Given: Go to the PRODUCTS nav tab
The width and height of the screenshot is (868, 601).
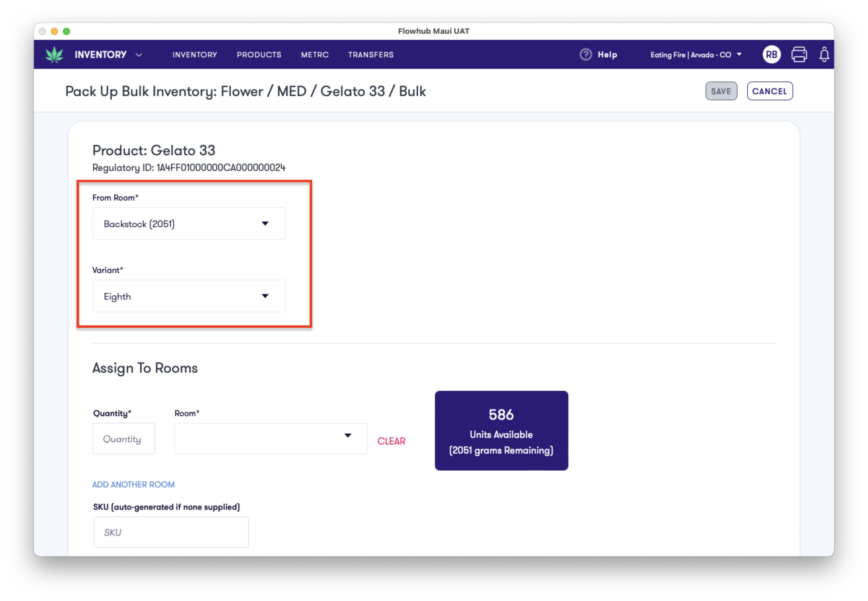Looking at the screenshot, I should [259, 55].
